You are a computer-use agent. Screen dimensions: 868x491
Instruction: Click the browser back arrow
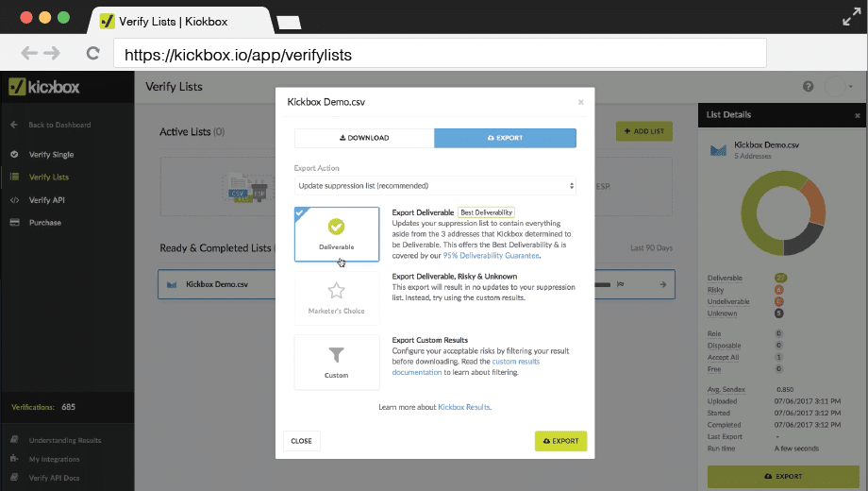(29, 53)
